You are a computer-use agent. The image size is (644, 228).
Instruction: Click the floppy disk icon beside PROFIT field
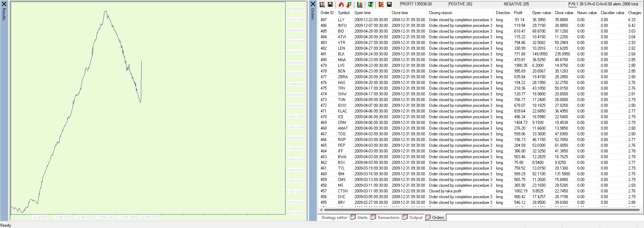click(x=389, y=4)
